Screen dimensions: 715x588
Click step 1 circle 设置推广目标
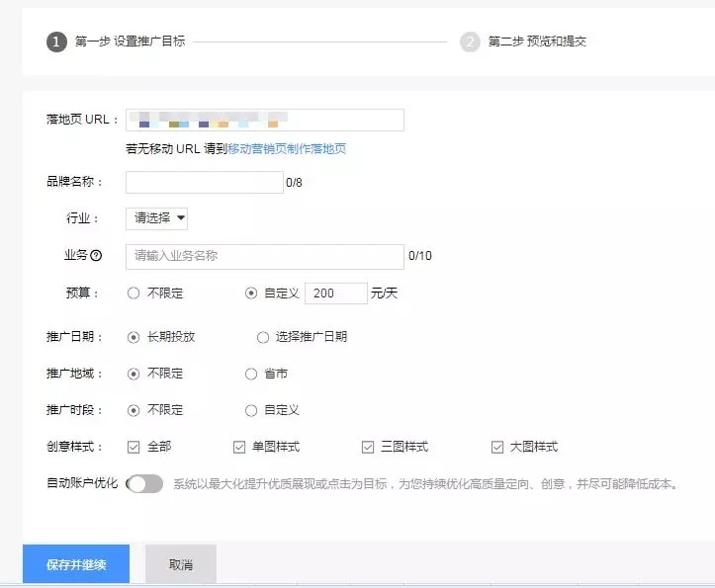[56, 42]
